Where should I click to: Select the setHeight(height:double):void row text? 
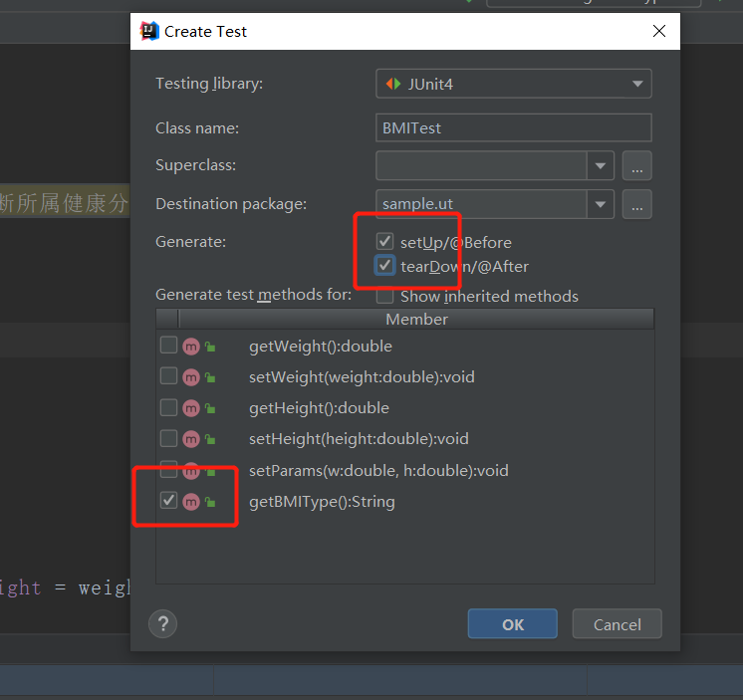click(x=359, y=439)
